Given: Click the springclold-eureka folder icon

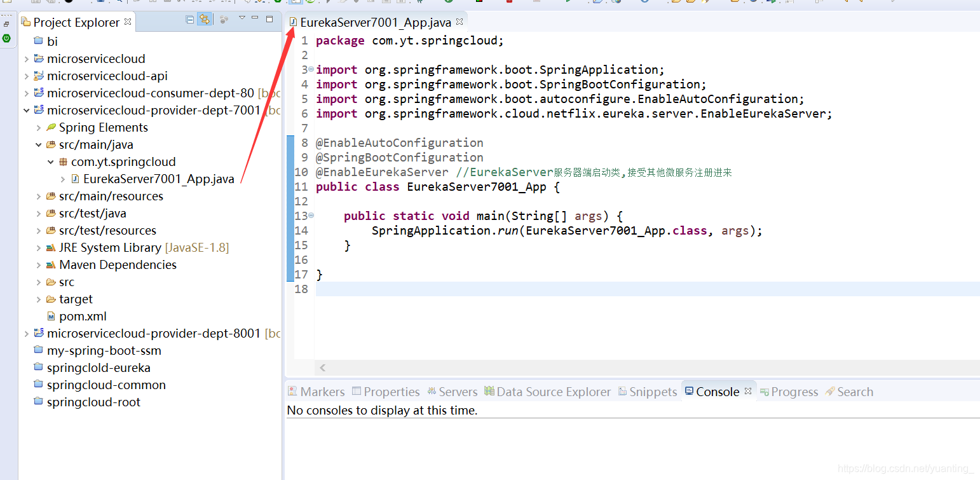Looking at the screenshot, I should point(38,367).
